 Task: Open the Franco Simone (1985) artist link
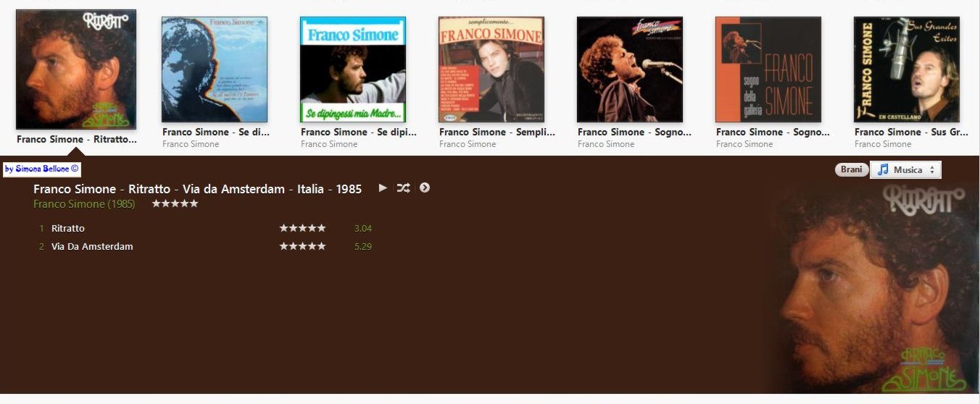[x=84, y=204]
